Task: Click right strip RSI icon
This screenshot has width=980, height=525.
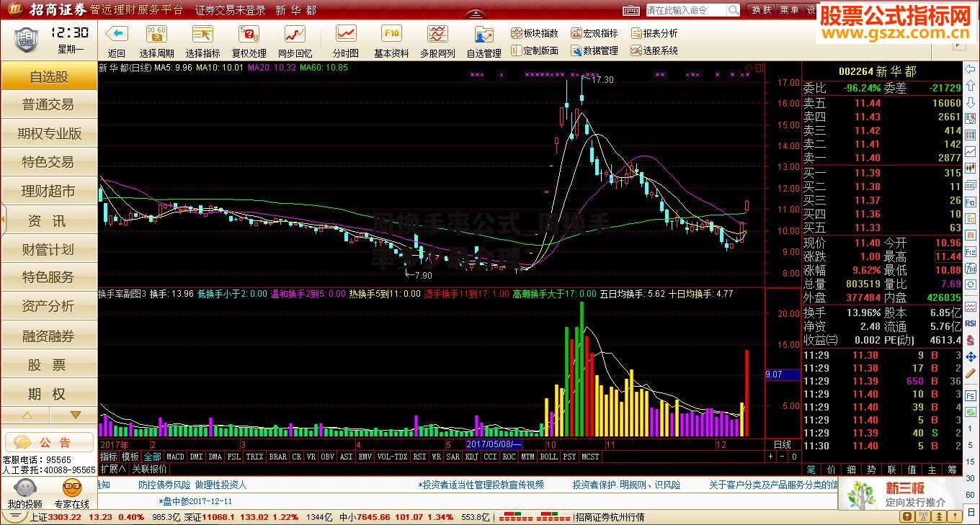Action: pos(971,325)
